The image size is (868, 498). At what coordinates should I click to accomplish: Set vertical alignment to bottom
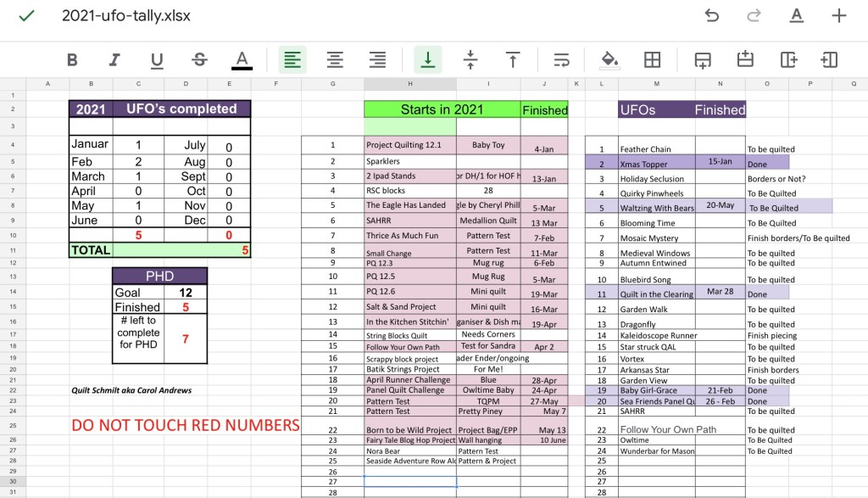click(x=428, y=59)
